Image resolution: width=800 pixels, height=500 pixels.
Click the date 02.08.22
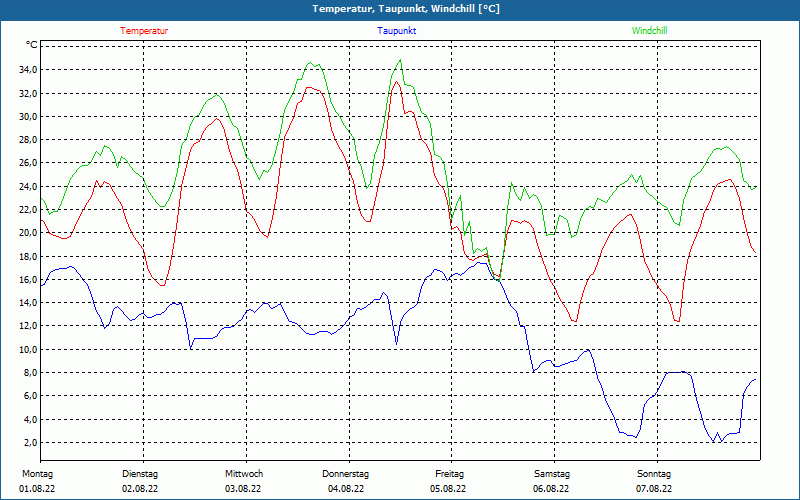140,489
